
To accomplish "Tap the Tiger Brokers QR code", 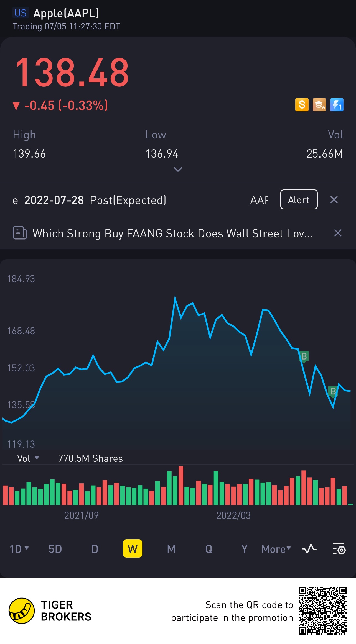I will pyautogui.click(x=322, y=610).
